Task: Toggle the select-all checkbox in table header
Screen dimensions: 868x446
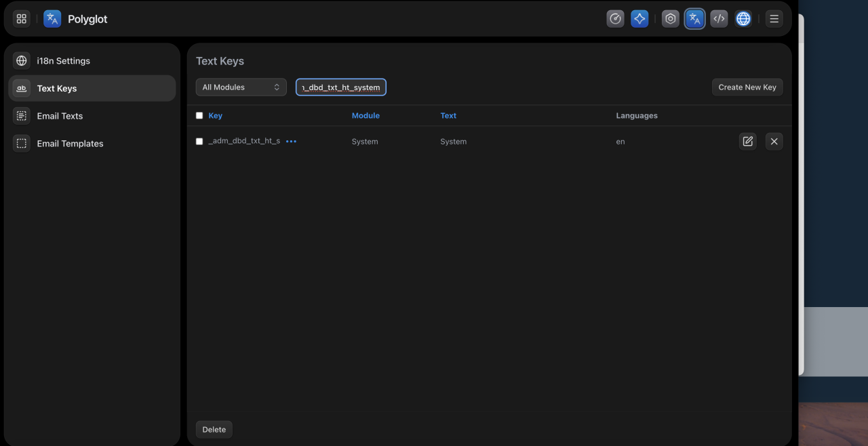Action: click(x=199, y=116)
